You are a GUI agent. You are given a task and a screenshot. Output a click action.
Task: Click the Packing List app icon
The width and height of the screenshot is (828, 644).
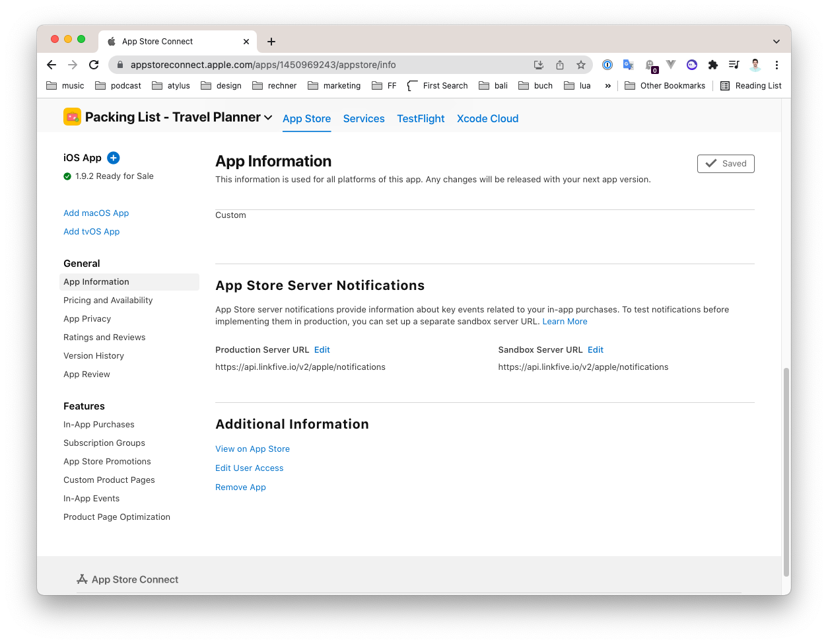[x=72, y=117]
